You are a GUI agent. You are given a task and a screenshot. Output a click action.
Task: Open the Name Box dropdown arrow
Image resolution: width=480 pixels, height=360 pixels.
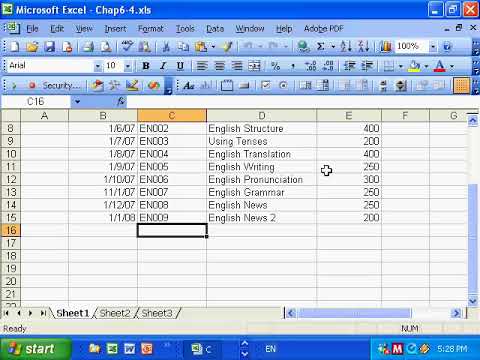tap(77, 101)
